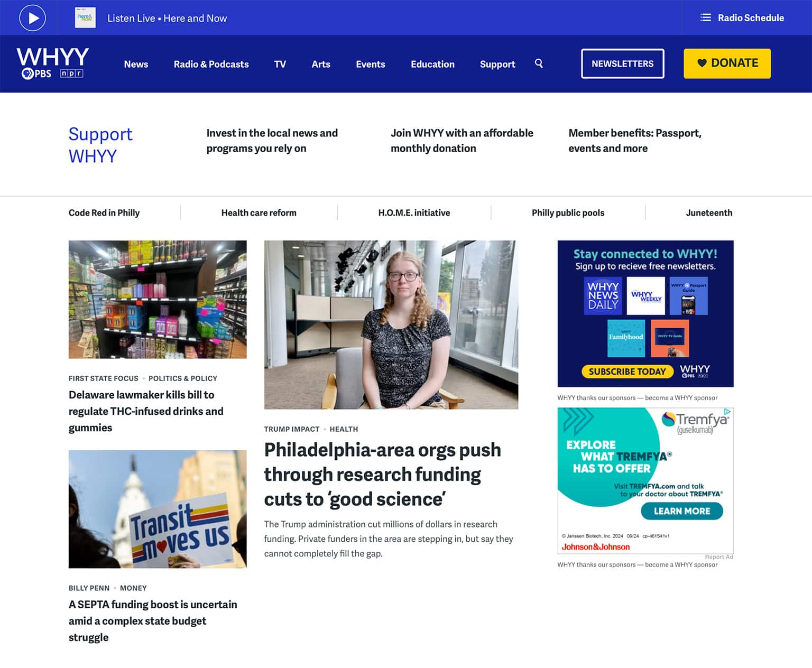
Task: Click the Passport Guide newsletter tile
Action: [x=688, y=296]
